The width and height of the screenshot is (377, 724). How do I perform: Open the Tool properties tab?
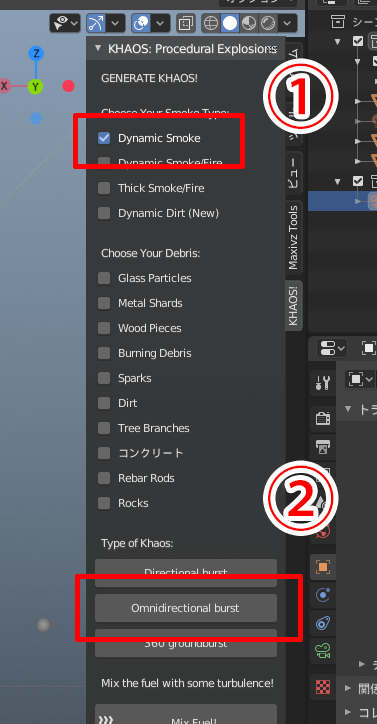point(323,382)
